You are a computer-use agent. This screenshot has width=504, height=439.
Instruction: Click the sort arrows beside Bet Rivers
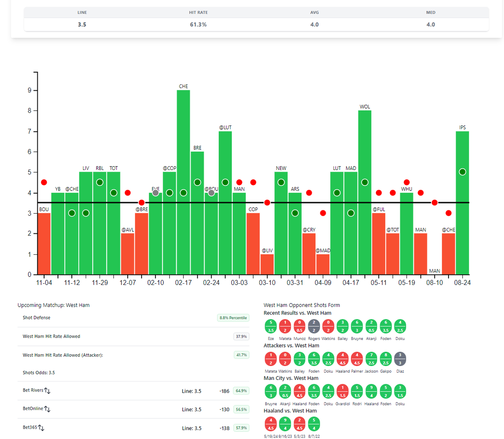pyautogui.click(x=47, y=391)
